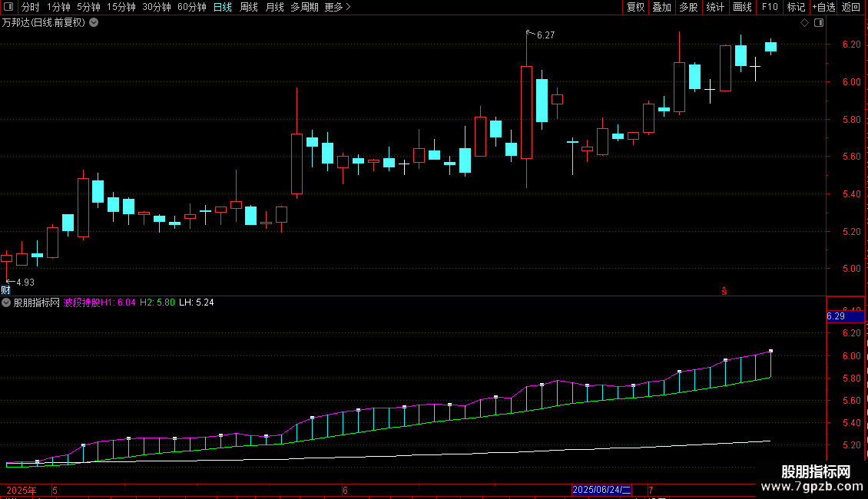
Task: Open F10 company information
Action: coord(770,7)
